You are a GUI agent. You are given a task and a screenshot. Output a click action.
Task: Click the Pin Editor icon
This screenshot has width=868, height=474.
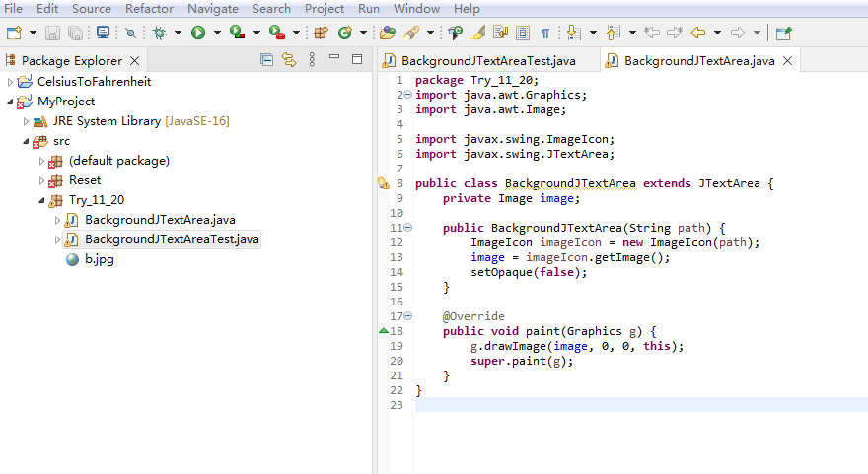[x=784, y=33]
